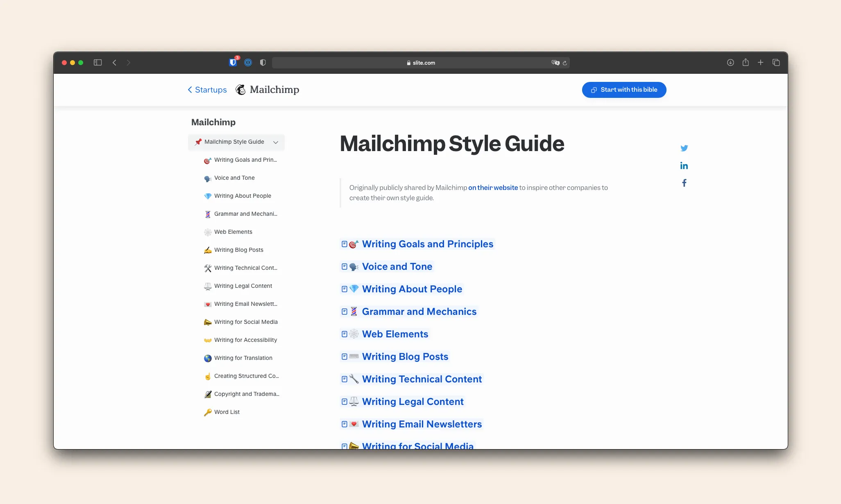Click the doc icon beside Grammar and Mechanics link
The height and width of the screenshot is (504, 841).
pyautogui.click(x=345, y=312)
